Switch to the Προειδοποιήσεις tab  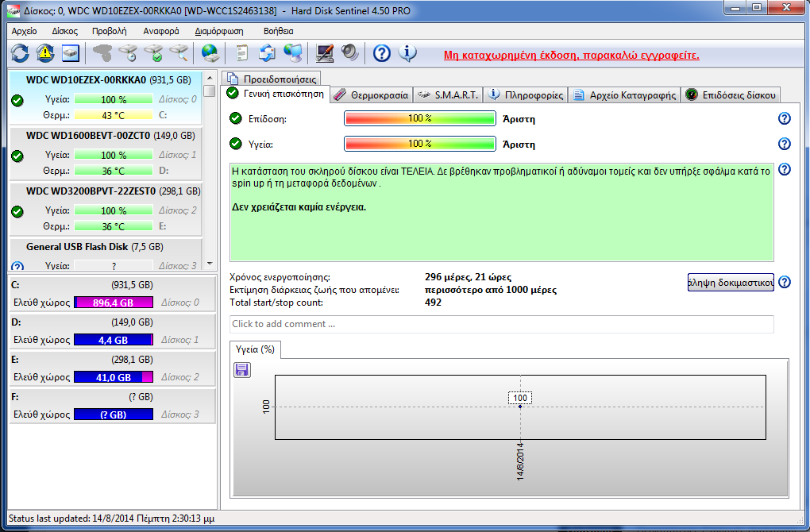click(x=272, y=79)
